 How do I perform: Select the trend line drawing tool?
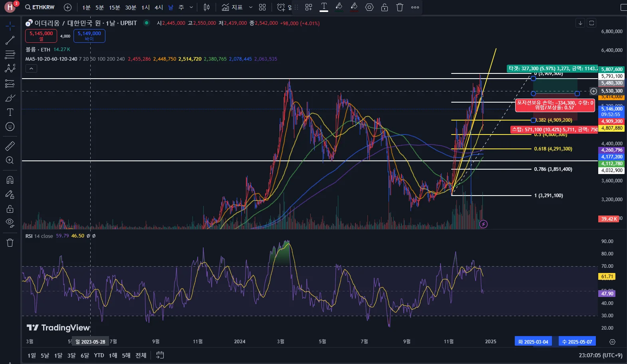pyautogui.click(x=10, y=40)
